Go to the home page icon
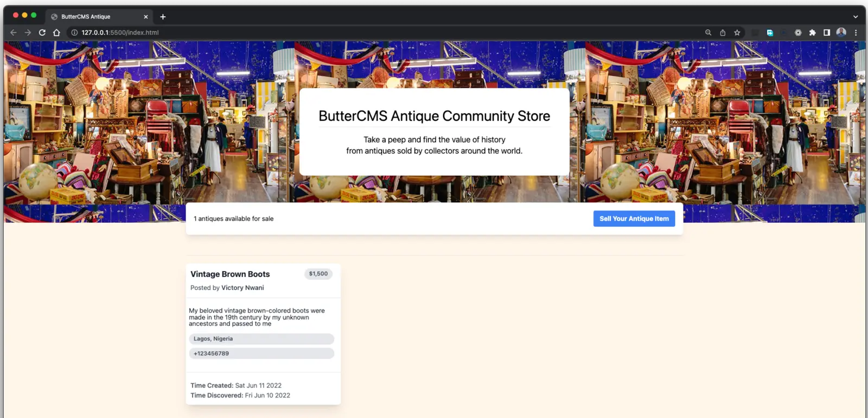The width and height of the screenshot is (868, 418). click(56, 33)
